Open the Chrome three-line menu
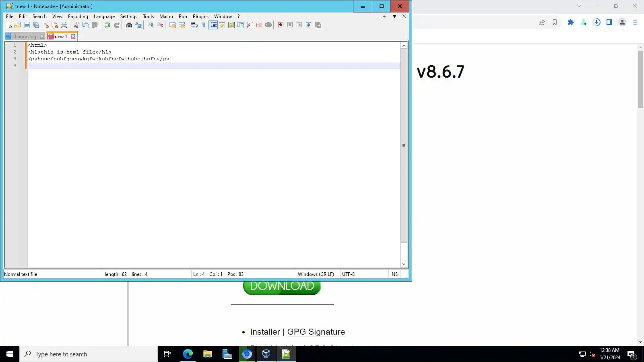 coord(635,22)
